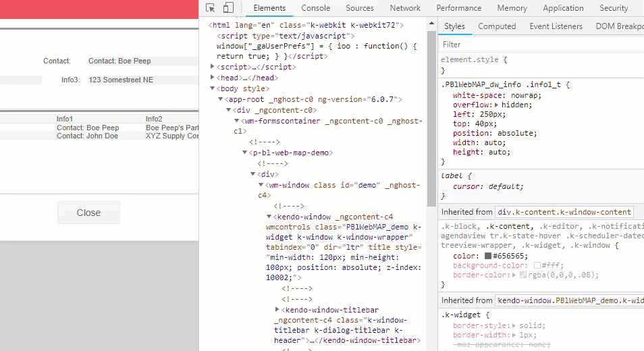
Task: Click the DOM tree scrollbar up arrow
Action: coord(431,24)
